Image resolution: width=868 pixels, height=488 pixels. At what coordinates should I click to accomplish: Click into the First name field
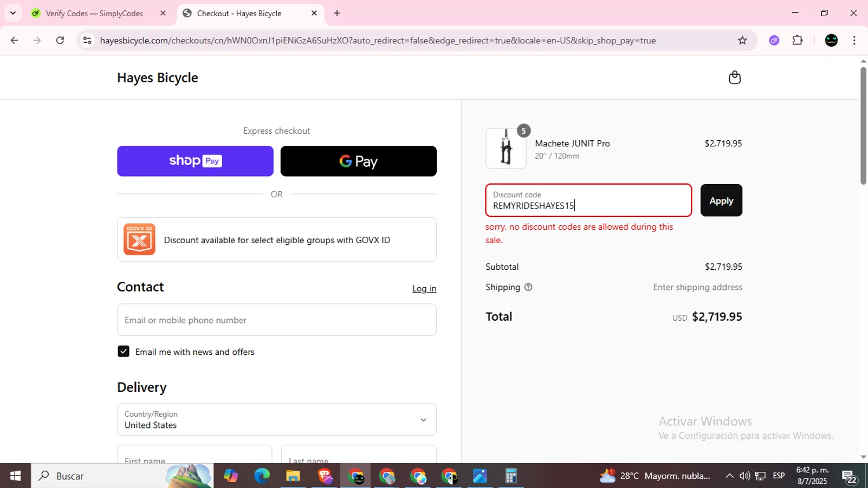[x=194, y=454]
